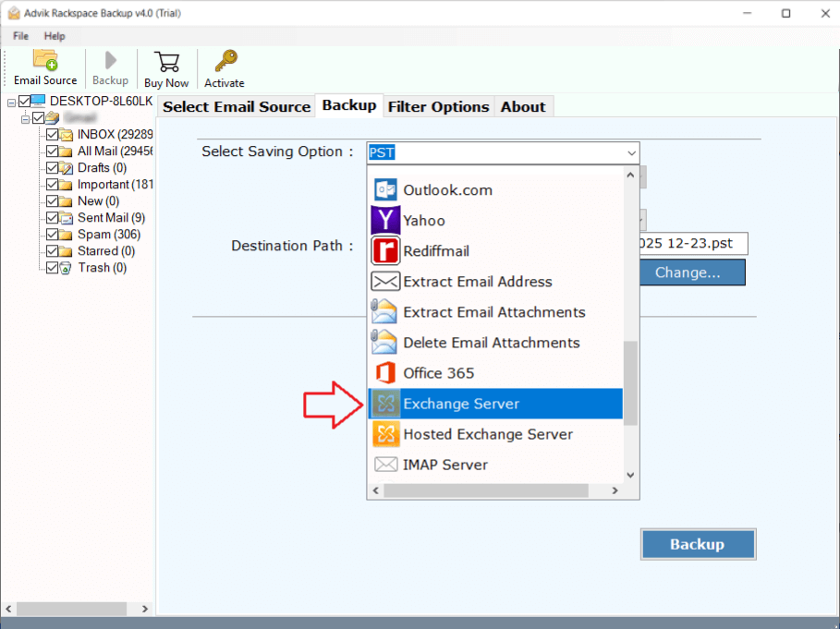Click the Drafts folder icon

pos(66,168)
